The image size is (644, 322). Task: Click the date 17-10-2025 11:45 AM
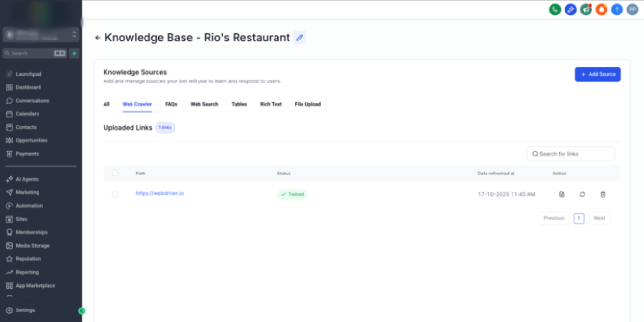(506, 194)
